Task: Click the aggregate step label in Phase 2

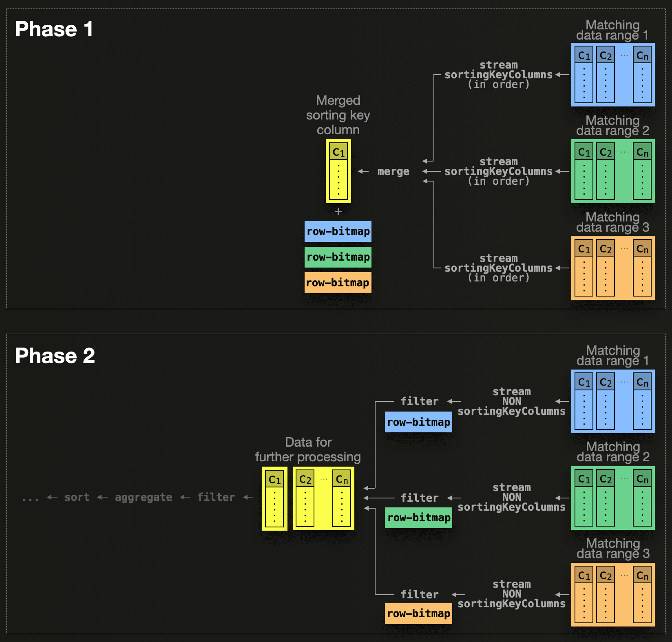Action: [x=144, y=497]
